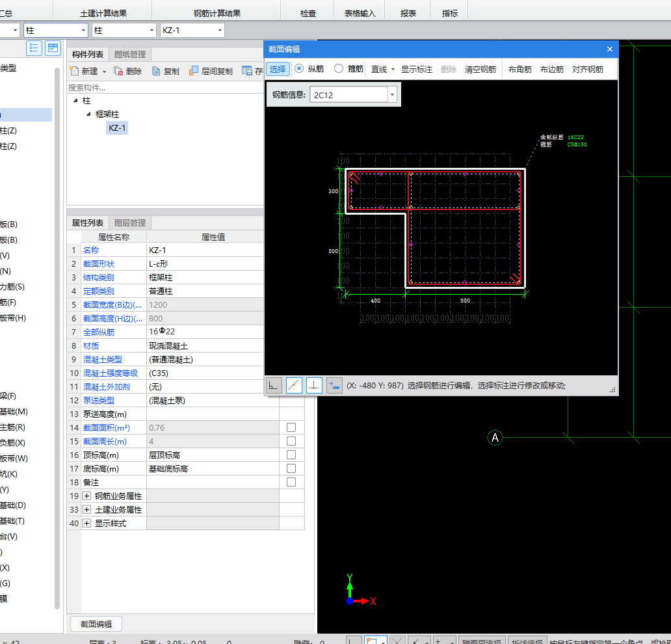671x644 pixels.
Task: Tick checkbox for 截面面积(m²) row
Action: [x=291, y=427]
